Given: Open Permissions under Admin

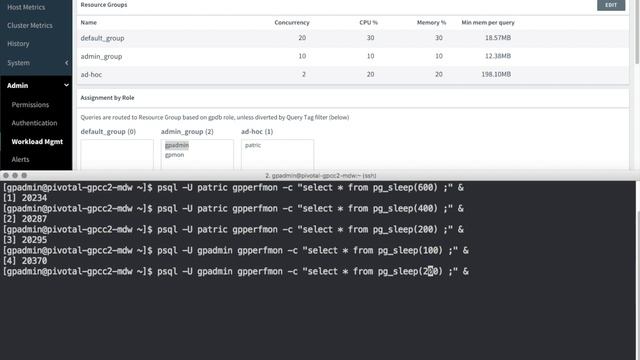Looking at the screenshot, I should (x=30, y=105).
